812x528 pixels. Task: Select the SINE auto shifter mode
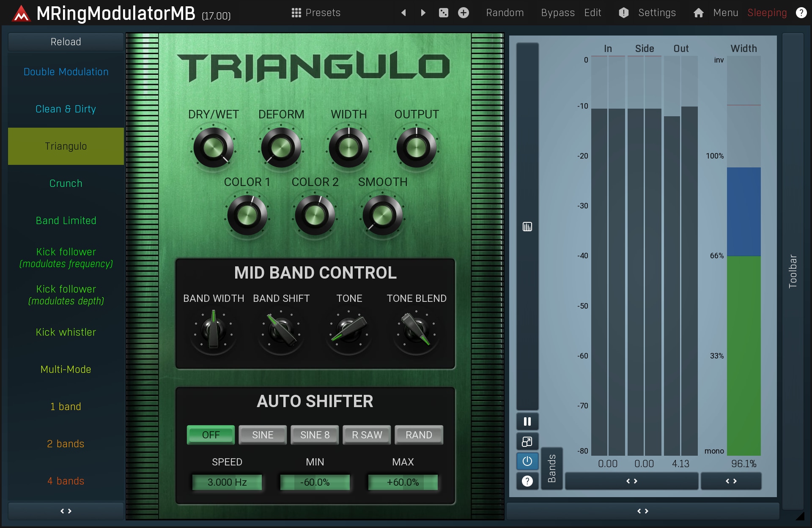point(263,435)
